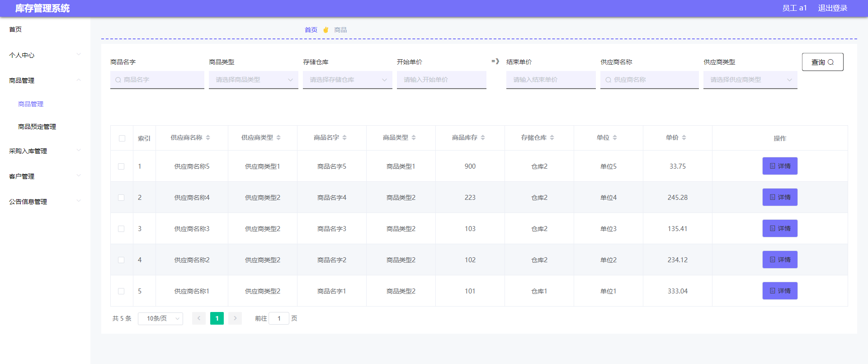The image size is (868, 364).
Task: Expand the 客户管理 sidebar menu
Action: tap(45, 176)
